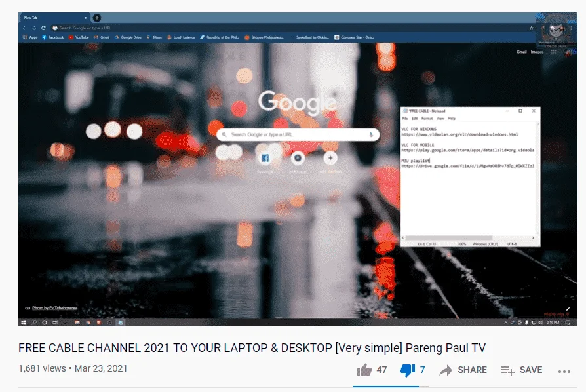Viewport: 586px width, 392px height.
Task: Click the drive.google.com URL in Notepad
Action: click(468, 166)
